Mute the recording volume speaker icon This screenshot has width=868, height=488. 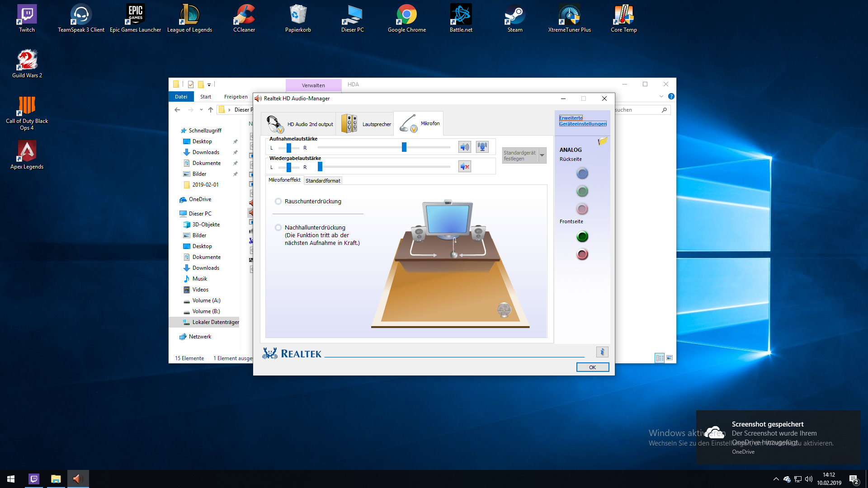(464, 147)
